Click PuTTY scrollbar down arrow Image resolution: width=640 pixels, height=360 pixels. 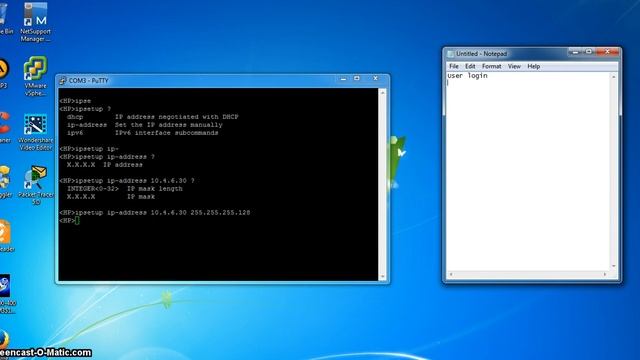coord(382,276)
